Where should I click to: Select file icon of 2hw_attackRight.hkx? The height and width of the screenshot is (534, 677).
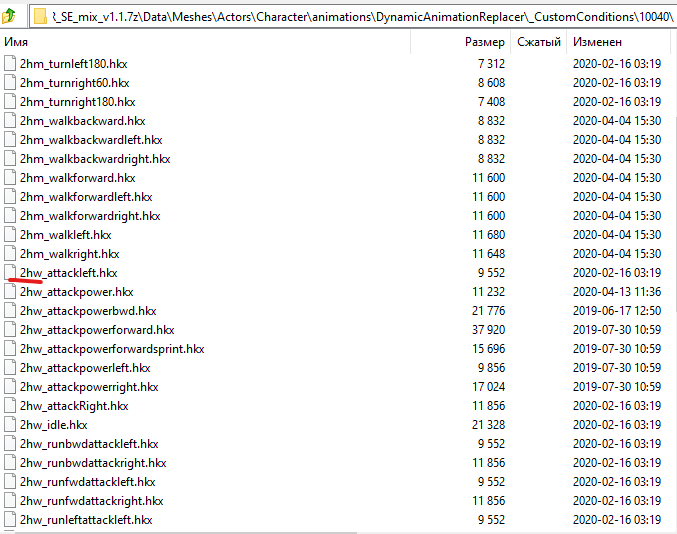(x=10, y=405)
